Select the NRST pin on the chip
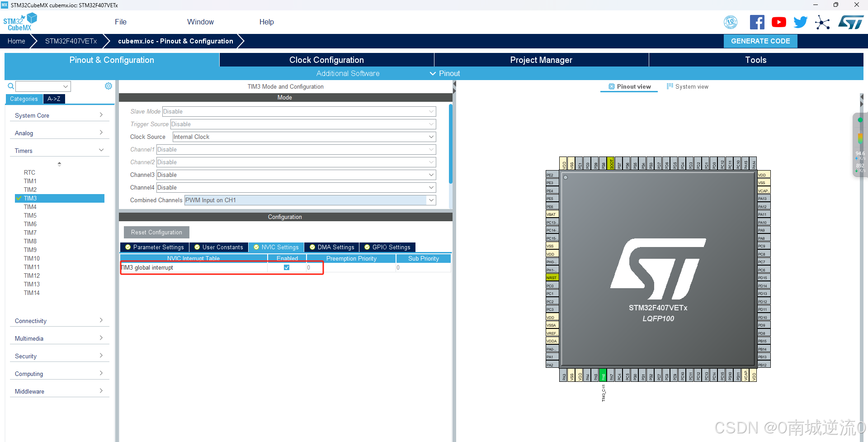 (x=552, y=278)
